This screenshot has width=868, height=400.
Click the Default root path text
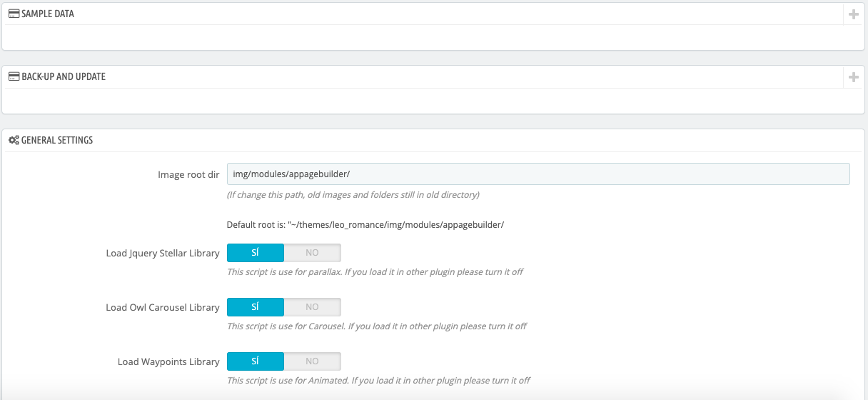[365, 225]
